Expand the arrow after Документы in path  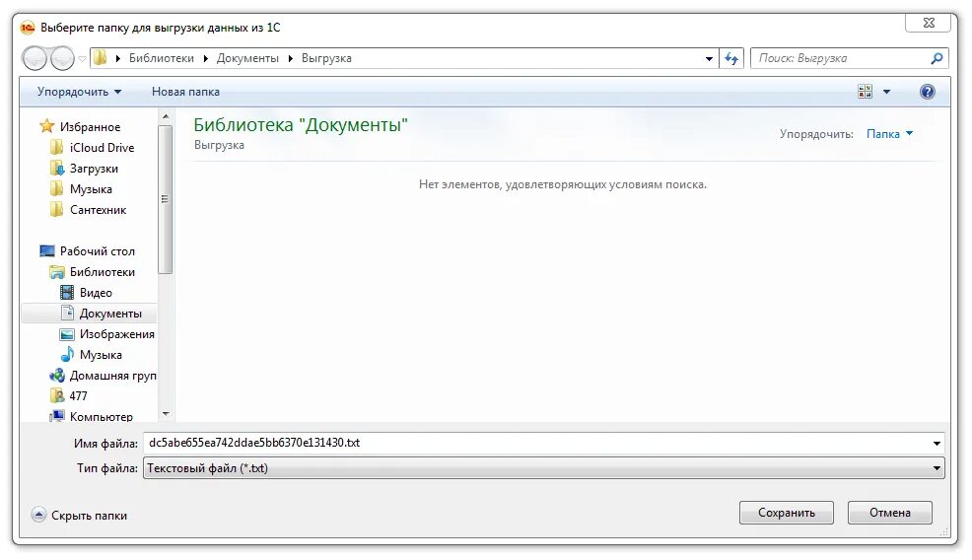(290, 59)
